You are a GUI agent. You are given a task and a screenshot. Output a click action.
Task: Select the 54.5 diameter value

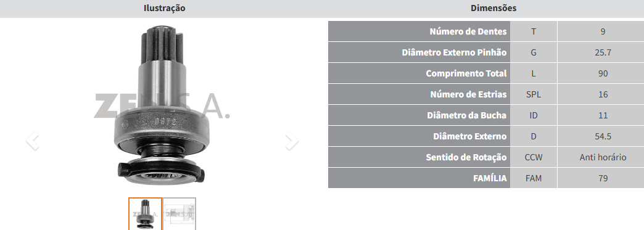603,136
